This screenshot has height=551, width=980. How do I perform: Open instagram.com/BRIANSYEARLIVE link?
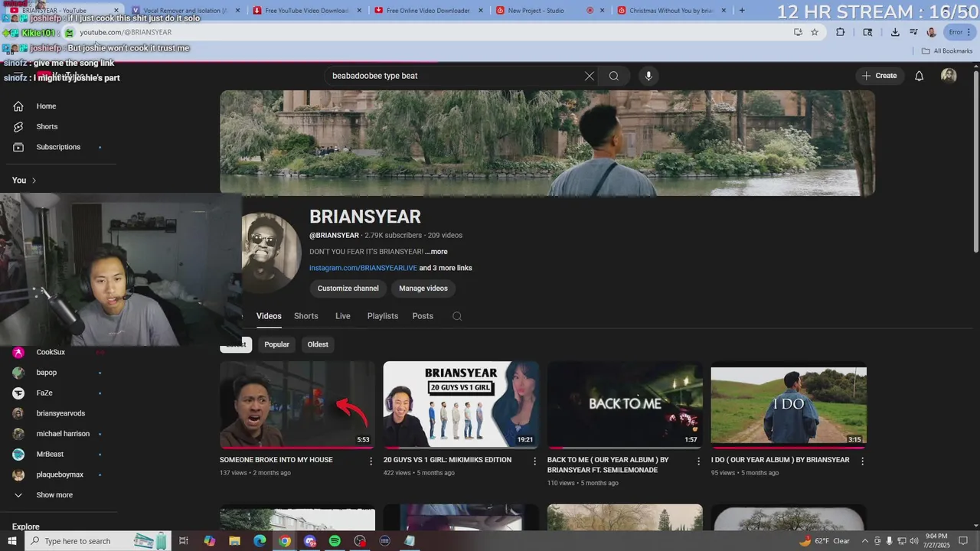pos(363,268)
